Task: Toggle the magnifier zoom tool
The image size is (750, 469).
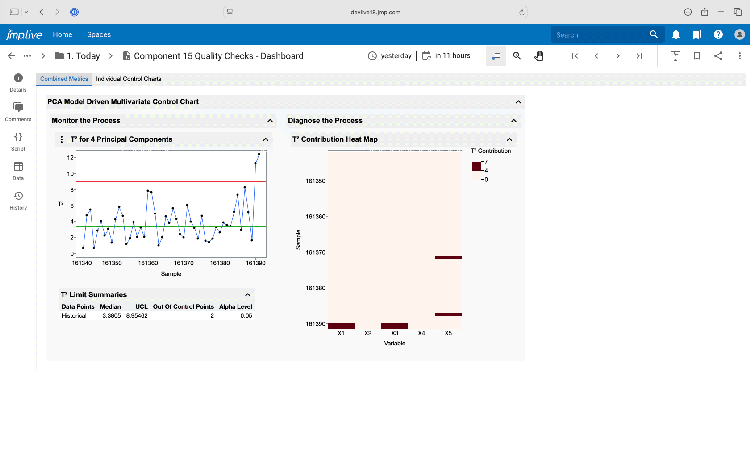Action: [517, 56]
